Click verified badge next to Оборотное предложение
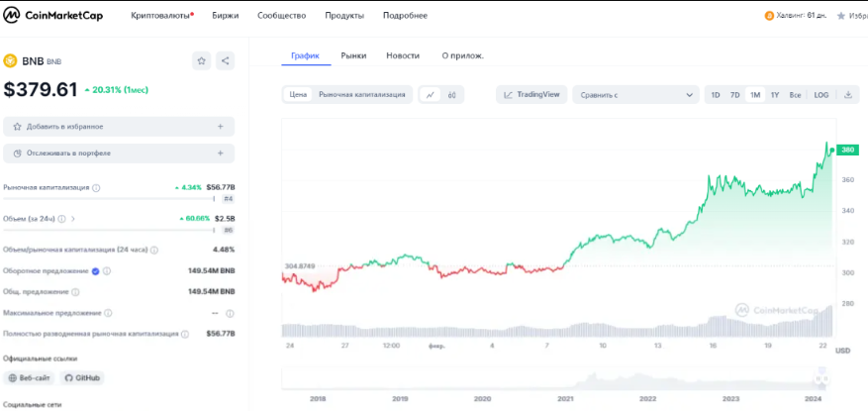This screenshot has height=411, width=868. [95, 270]
